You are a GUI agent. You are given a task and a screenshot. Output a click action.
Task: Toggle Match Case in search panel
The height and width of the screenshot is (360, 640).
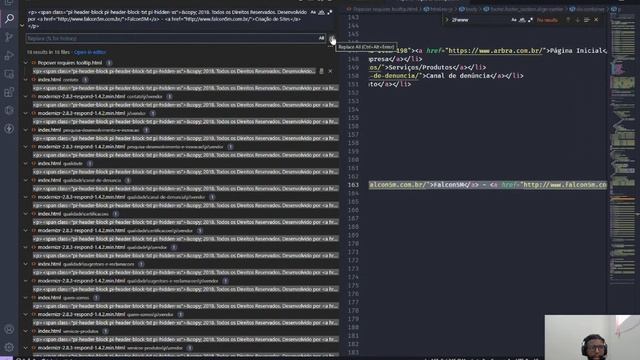tap(313, 12)
